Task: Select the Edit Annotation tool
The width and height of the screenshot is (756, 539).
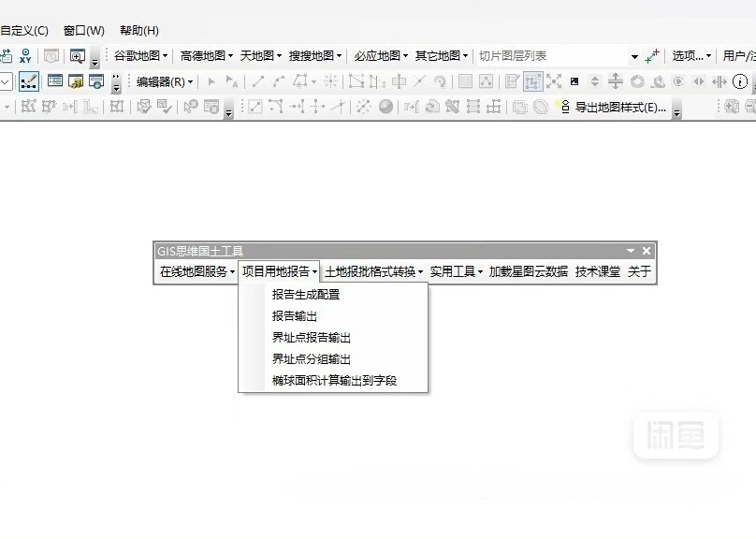Action: 232,82
